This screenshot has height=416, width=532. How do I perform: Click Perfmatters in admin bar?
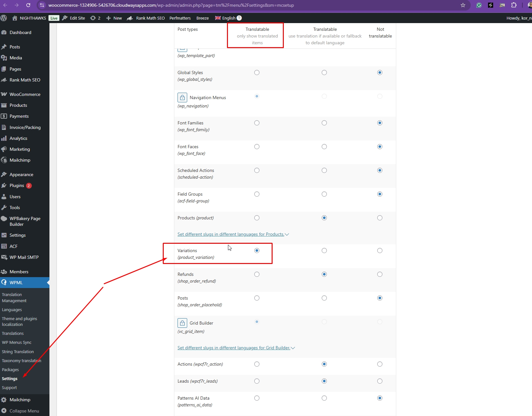(180, 18)
